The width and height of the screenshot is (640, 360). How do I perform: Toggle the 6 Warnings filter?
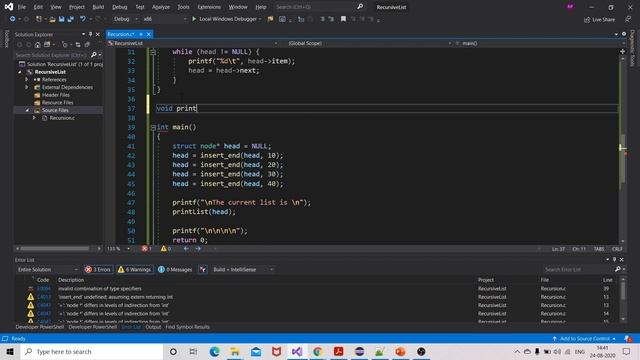(134, 269)
